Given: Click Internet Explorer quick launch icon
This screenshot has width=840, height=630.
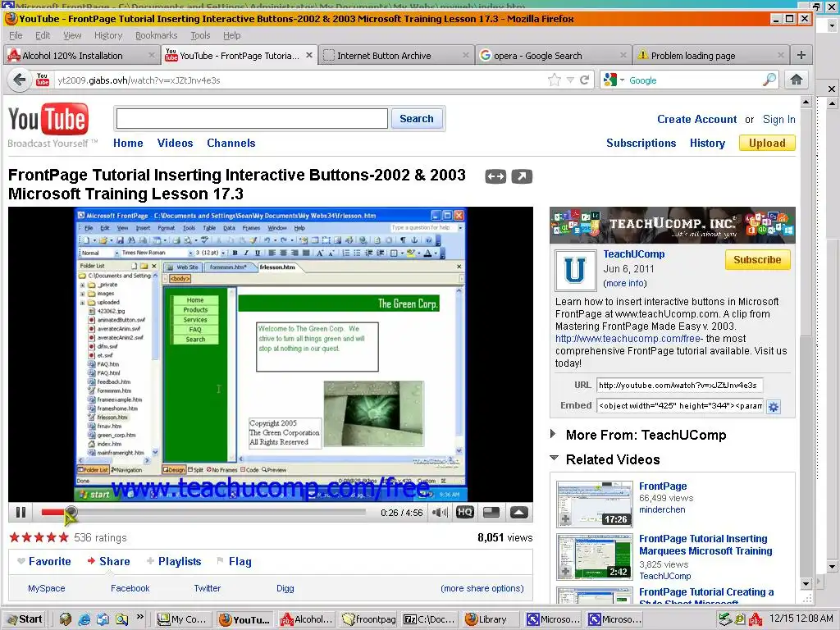Looking at the screenshot, I should point(84,619).
